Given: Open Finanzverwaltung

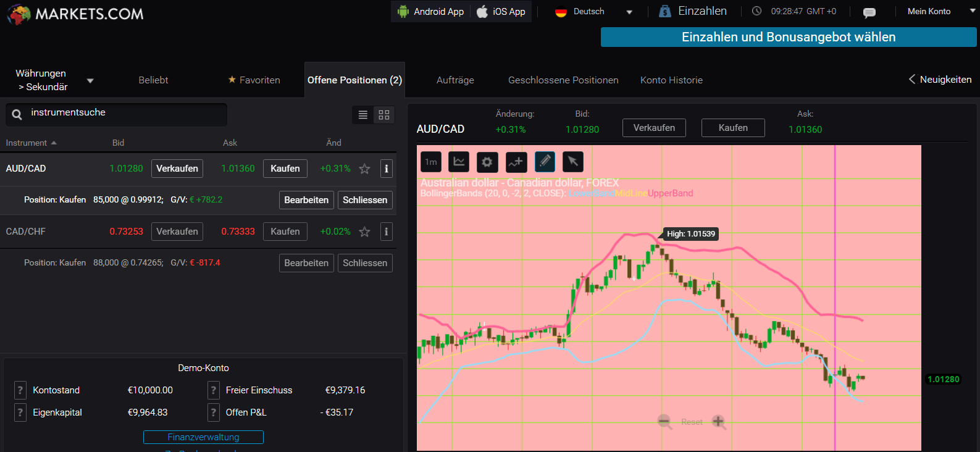Looking at the screenshot, I should (203, 437).
